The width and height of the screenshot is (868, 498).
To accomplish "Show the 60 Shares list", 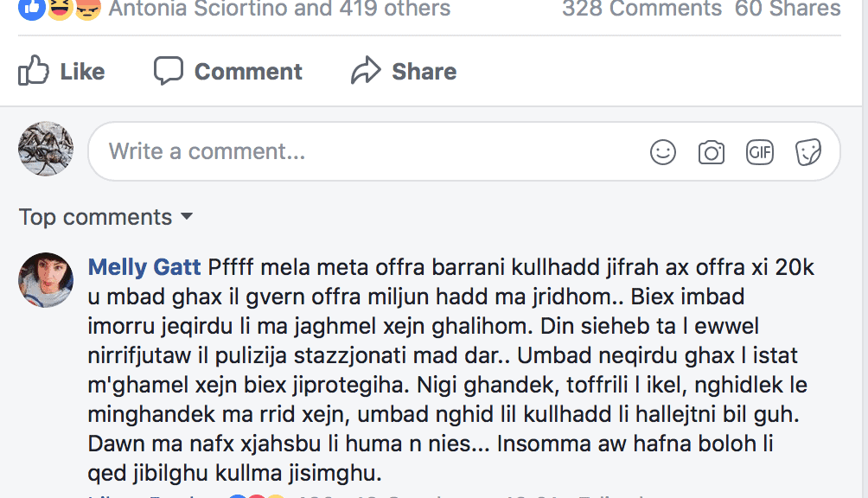I will [x=788, y=10].
